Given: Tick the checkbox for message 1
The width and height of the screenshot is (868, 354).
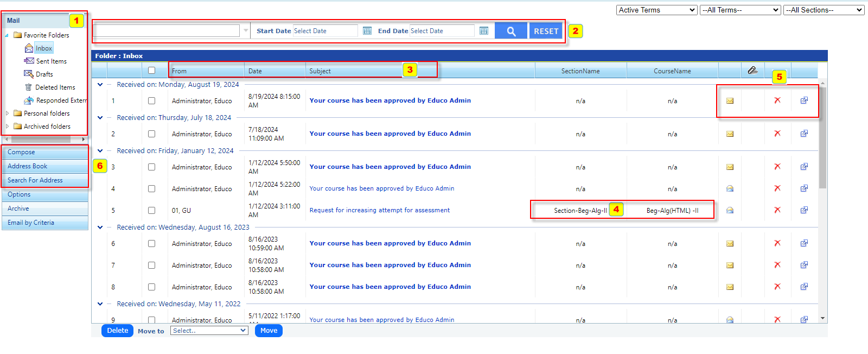Looking at the screenshot, I should point(151,101).
